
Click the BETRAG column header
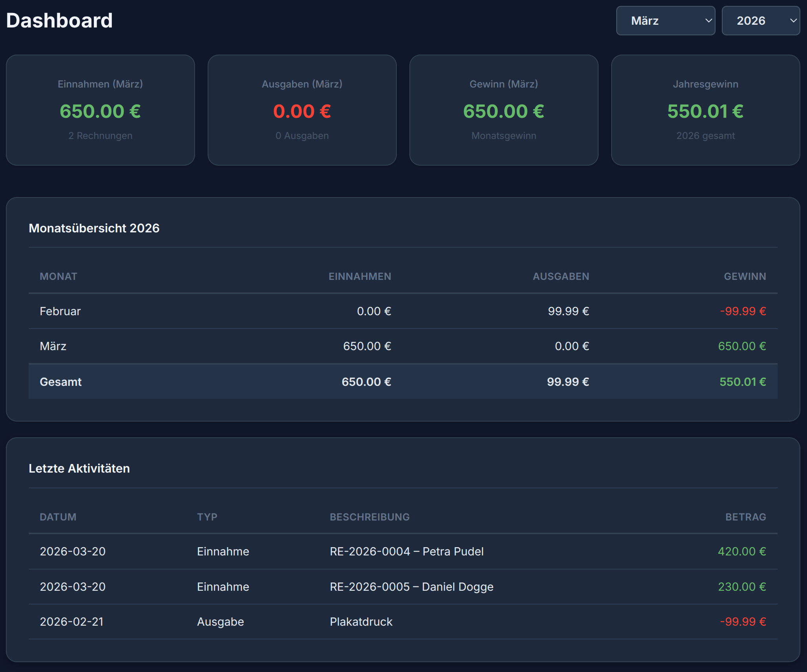click(745, 517)
